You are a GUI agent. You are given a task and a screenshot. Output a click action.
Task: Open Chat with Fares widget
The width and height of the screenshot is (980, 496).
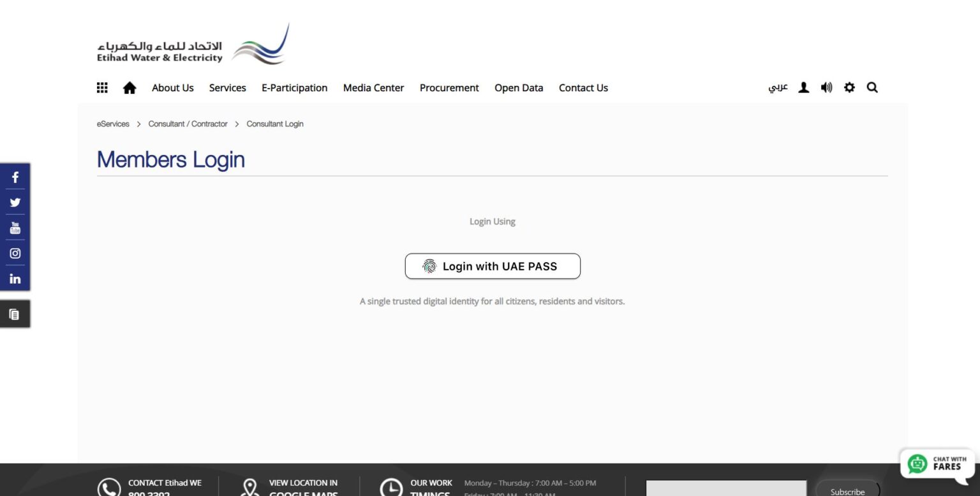tap(937, 463)
